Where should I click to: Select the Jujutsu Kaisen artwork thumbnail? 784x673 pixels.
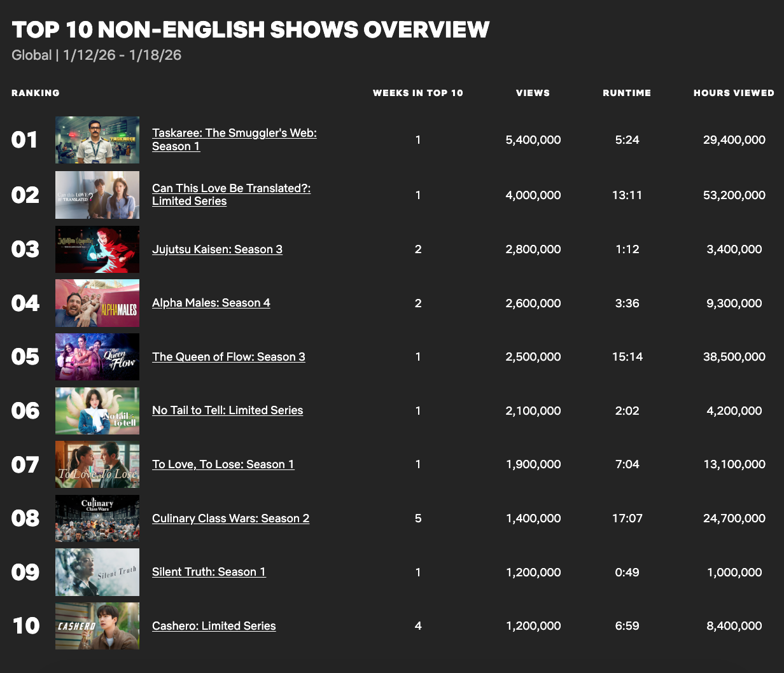coord(97,249)
